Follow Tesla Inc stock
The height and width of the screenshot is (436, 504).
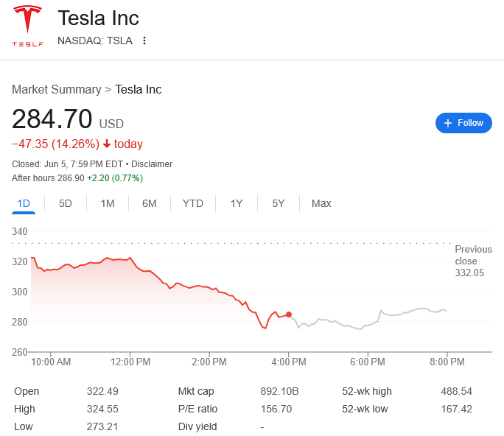(x=463, y=123)
